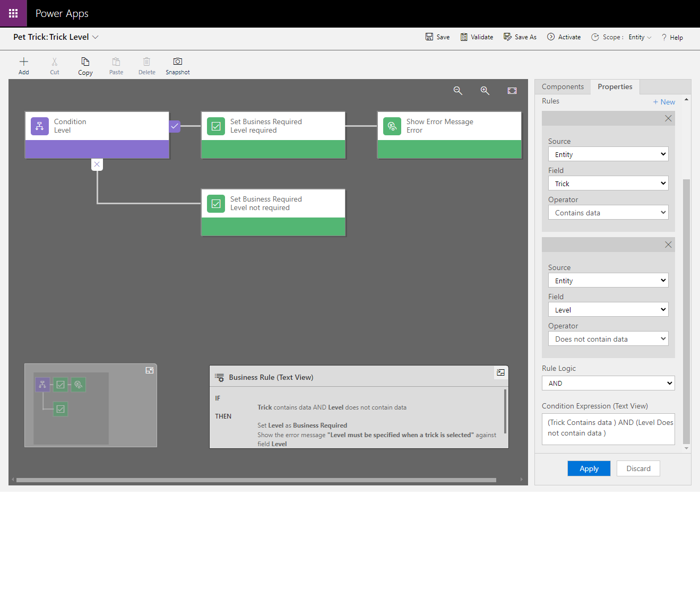Screen dimensions: 700x600
Task: Fit the canvas to screen
Action: click(512, 91)
